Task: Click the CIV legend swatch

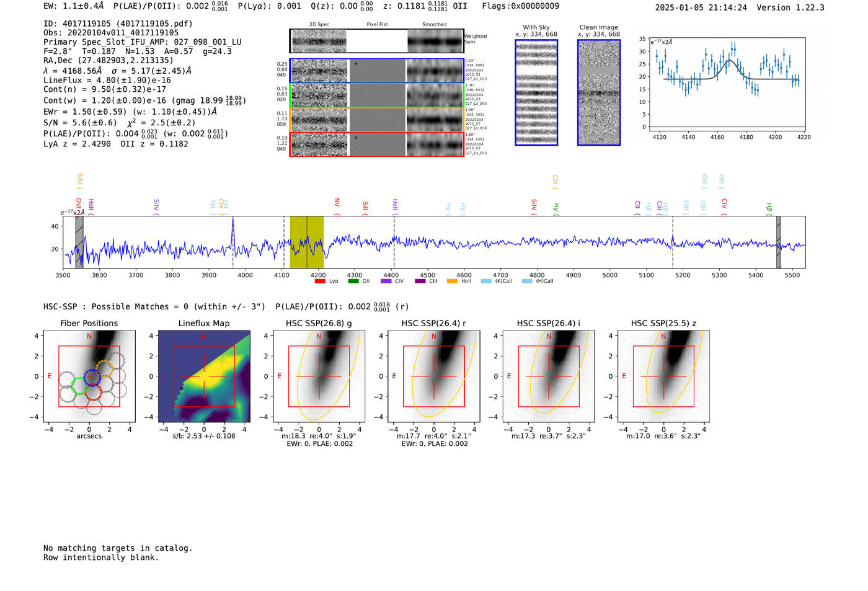Action: click(386, 281)
